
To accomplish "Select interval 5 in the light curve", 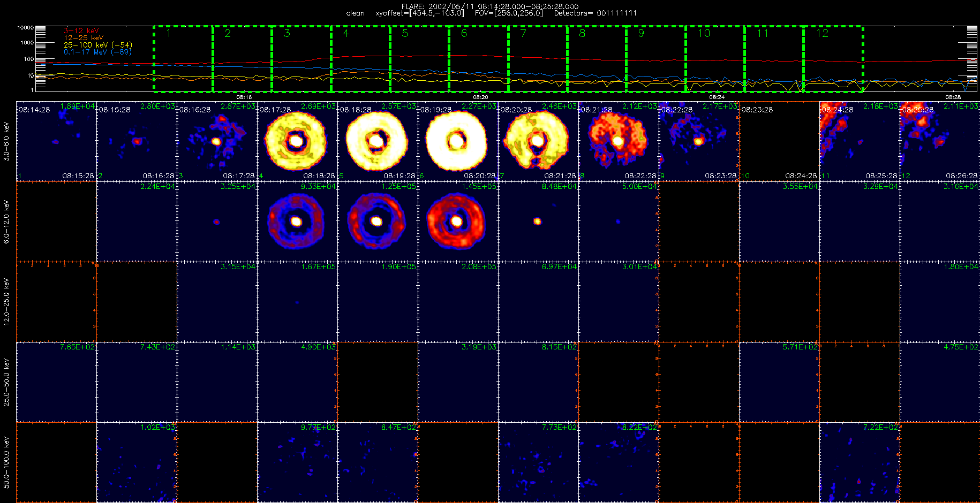I will point(419,59).
